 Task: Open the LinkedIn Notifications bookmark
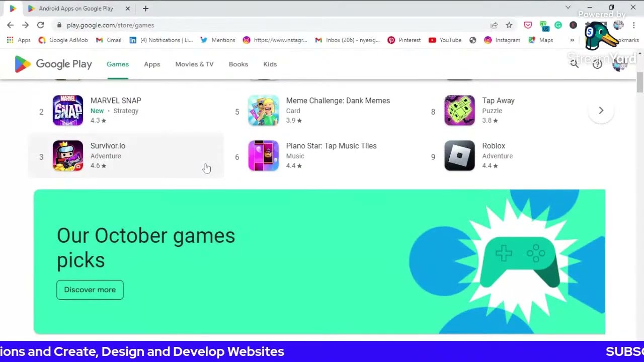(161, 40)
